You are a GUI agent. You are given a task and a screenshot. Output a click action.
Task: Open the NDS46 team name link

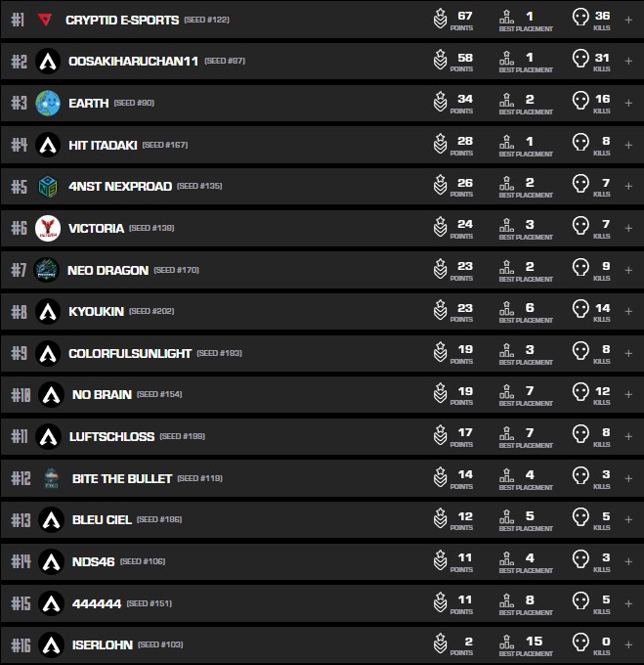pyautogui.click(x=91, y=561)
